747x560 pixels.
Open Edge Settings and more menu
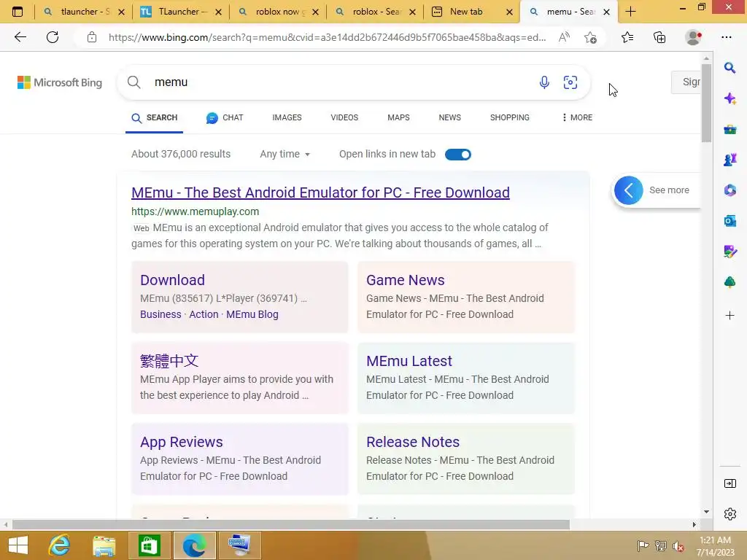[x=726, y=37]
